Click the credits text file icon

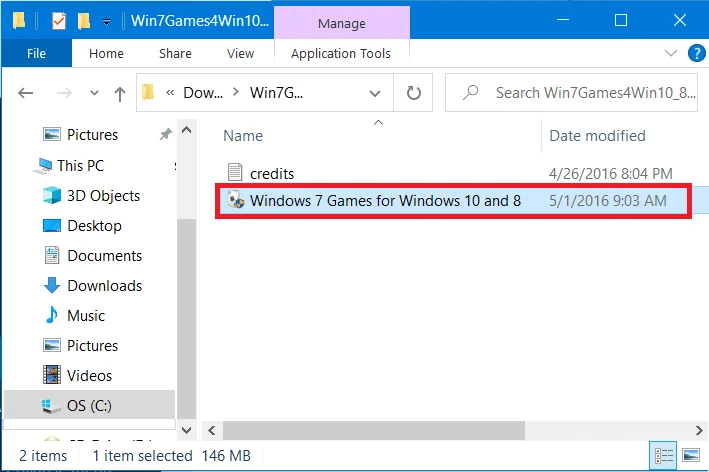coord(235,172)
